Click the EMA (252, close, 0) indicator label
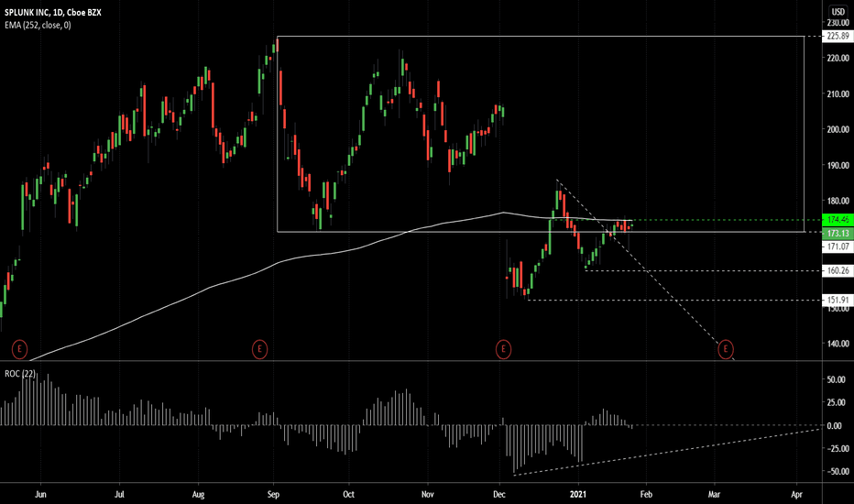This screenshot has width=854, height=504. point(38,25)
